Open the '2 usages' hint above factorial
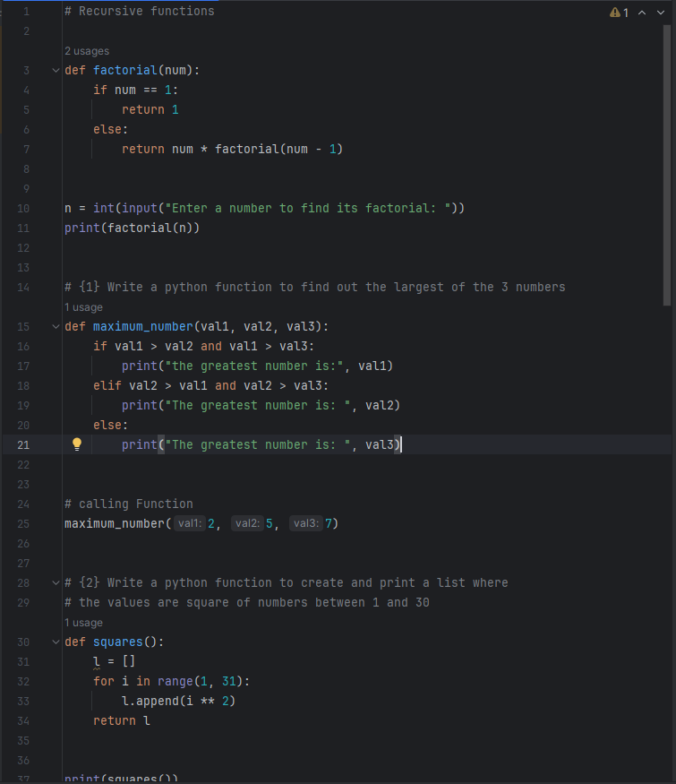676x784 pixels. [87, 51]
